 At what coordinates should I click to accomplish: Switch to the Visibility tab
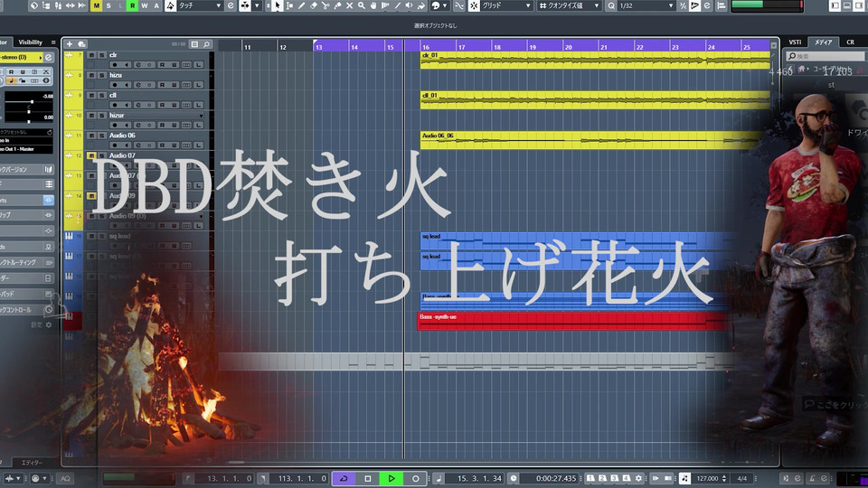coord(31,42)
